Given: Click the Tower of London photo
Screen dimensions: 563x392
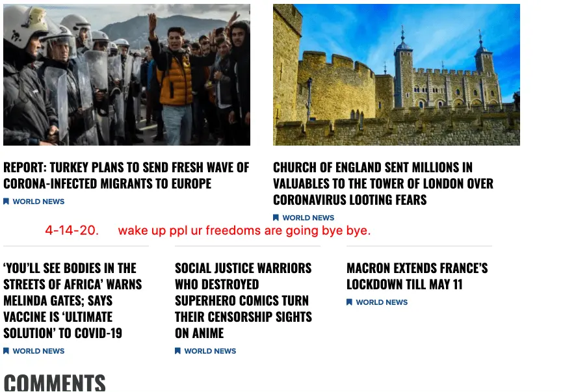Looking at the screenshot, I should click(397, 75).
